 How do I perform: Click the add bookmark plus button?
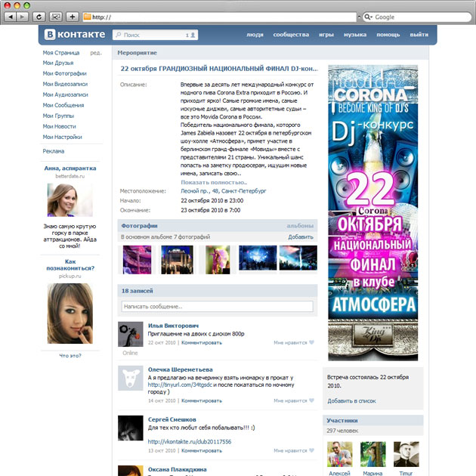coord(73,17)
